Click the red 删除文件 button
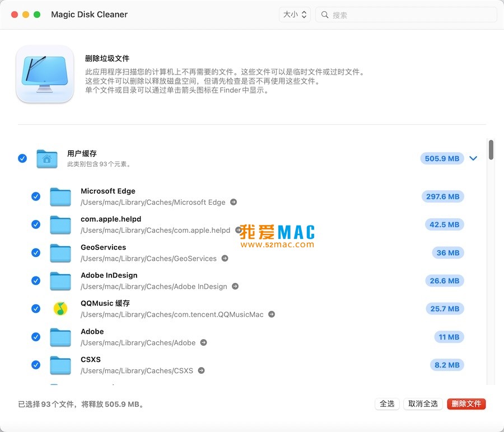 click(x=466, y=403)
